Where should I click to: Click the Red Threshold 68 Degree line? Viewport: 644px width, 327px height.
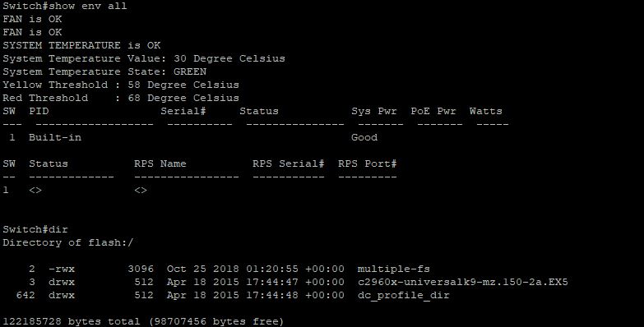pos(121,98)
